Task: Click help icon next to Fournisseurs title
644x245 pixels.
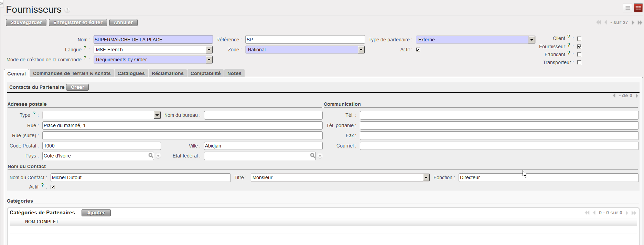Action: point(67,10)
